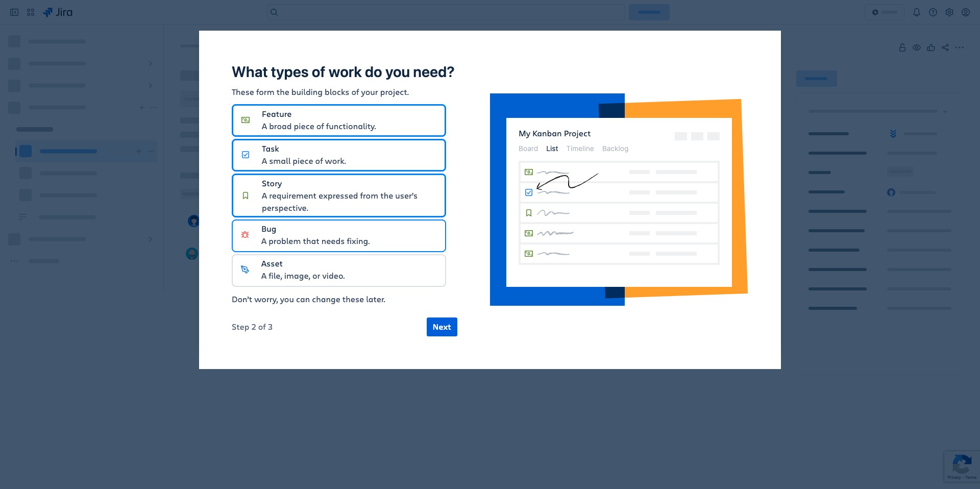Click the thumbs up vote icon
This screenshot has width=980, height=489.
(x=931, y=47)
